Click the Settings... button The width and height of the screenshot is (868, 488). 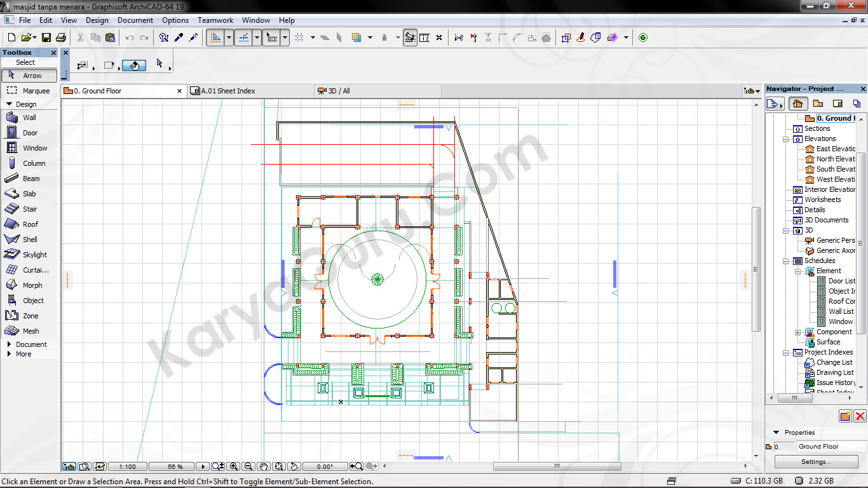(815, 461)
